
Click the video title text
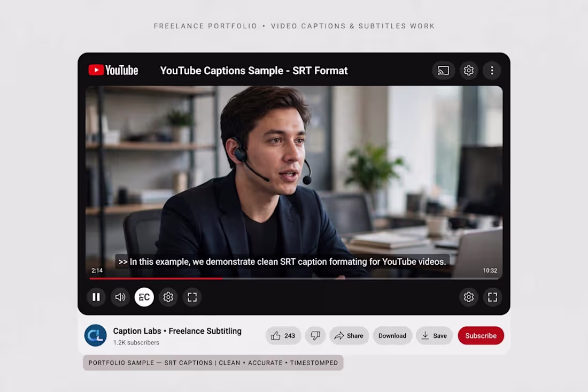[x=254, y=71]
